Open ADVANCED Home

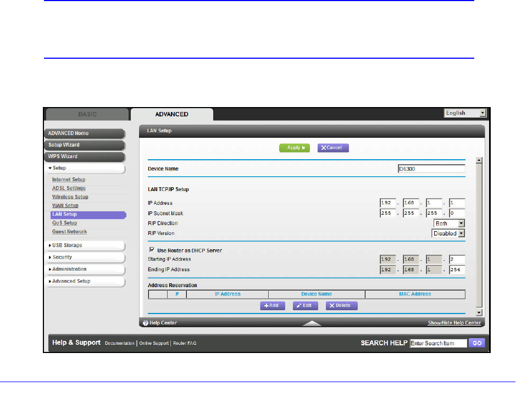[x=85, y=133]
